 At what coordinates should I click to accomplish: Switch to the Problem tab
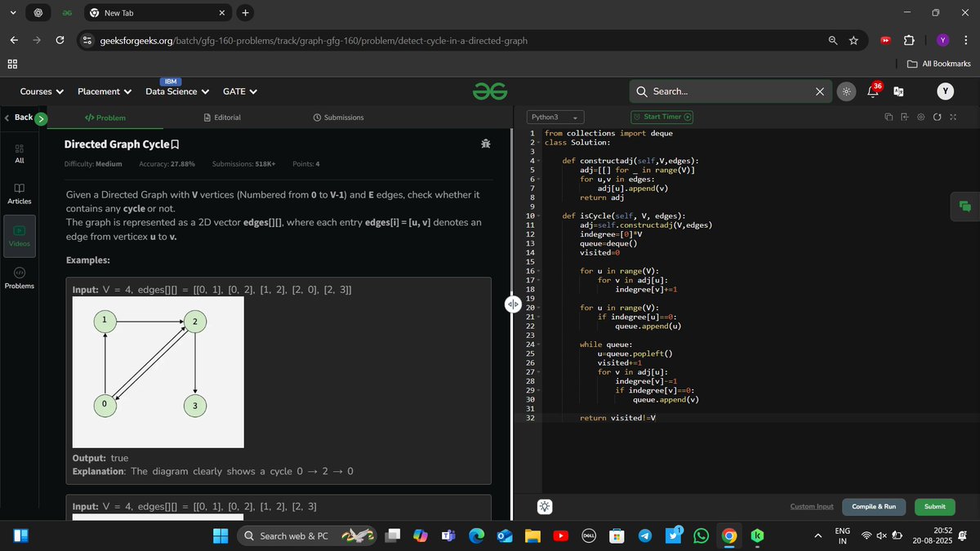[105, 118]
